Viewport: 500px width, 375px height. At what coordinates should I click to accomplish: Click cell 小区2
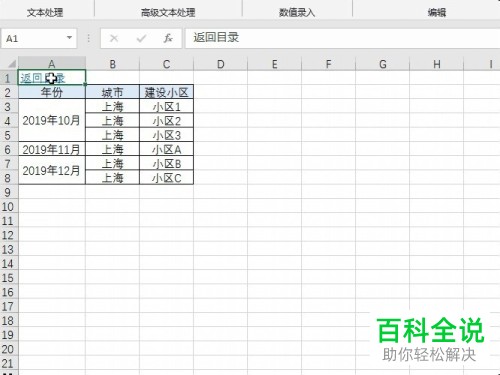pyautogui.click(x=166, y=121)
